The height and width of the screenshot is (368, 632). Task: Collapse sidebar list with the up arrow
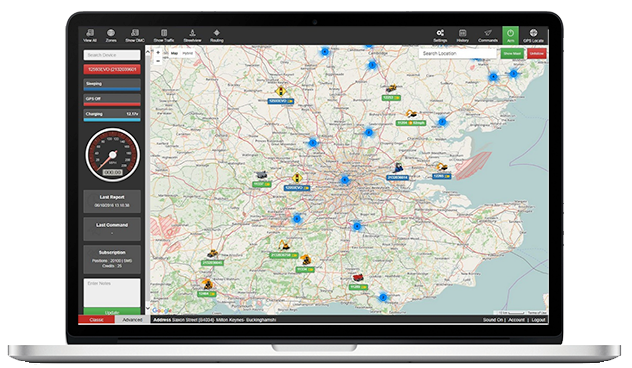[148, 52]
